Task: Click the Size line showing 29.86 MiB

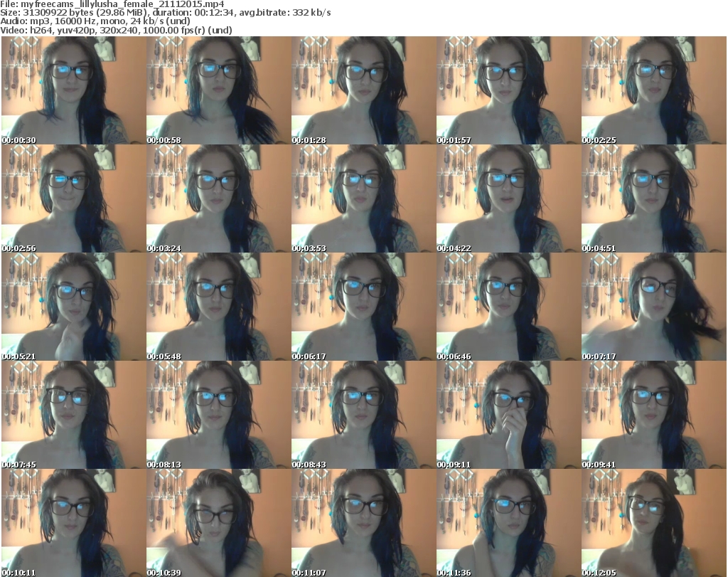Action: tap(165, 13)
